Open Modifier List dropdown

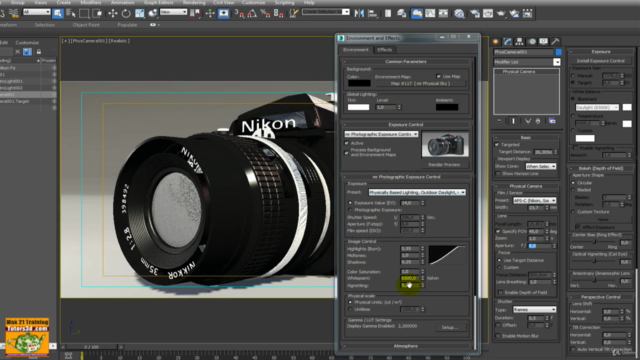(x=527, y=62)
